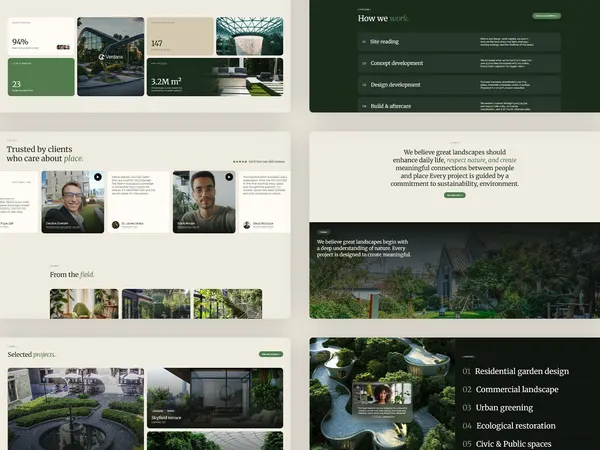This screenshot has height=450, width=600.
Task: Click the From the field heading
Action: (x=72, y=274)
